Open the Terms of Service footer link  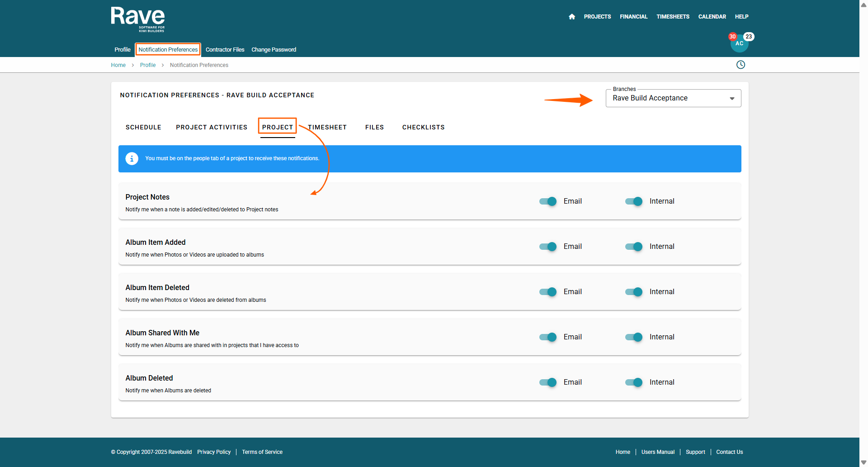click(262, 452)
